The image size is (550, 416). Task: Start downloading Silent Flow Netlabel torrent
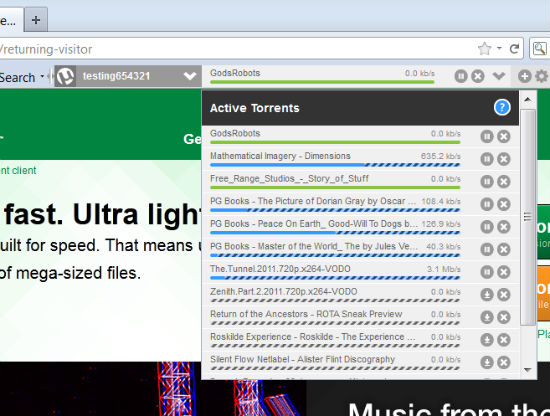(487, 362)
